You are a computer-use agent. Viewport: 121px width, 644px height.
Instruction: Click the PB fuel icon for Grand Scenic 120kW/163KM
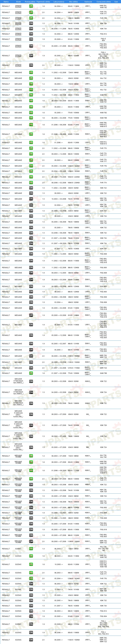pos(31,18)
